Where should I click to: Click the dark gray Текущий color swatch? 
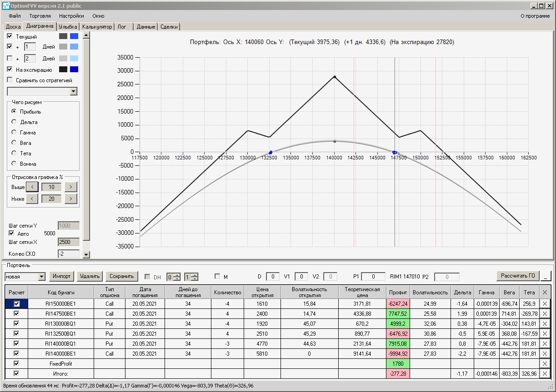click(63, 36)
